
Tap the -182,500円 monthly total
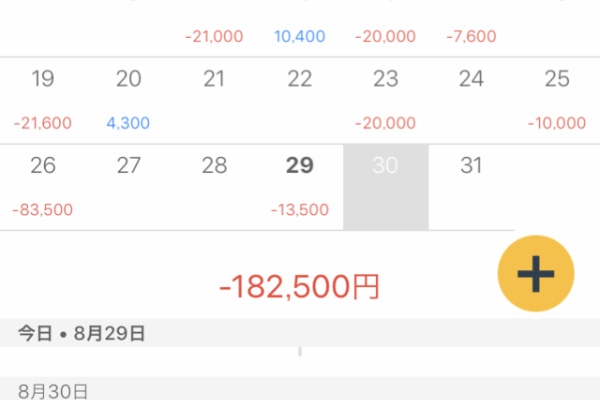pos(300,287)
